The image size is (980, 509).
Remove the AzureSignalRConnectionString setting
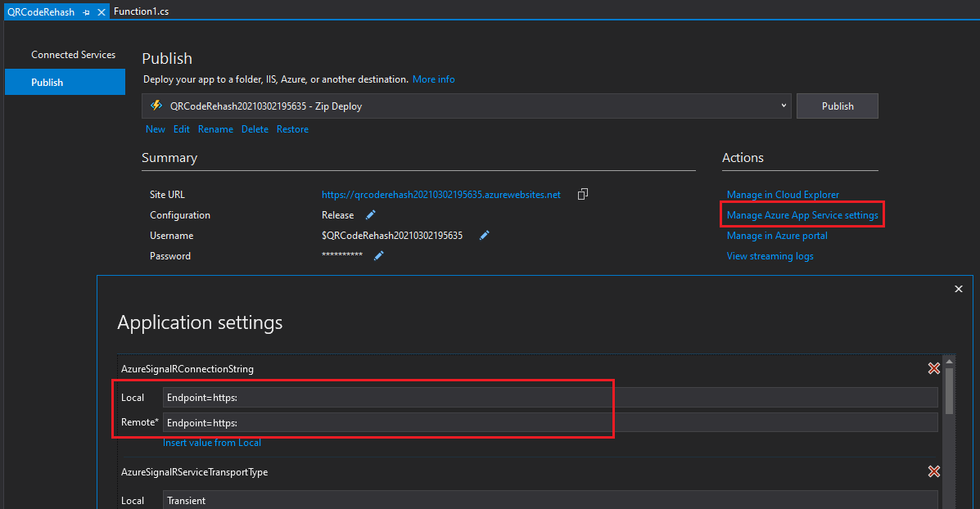pos(934,368)
